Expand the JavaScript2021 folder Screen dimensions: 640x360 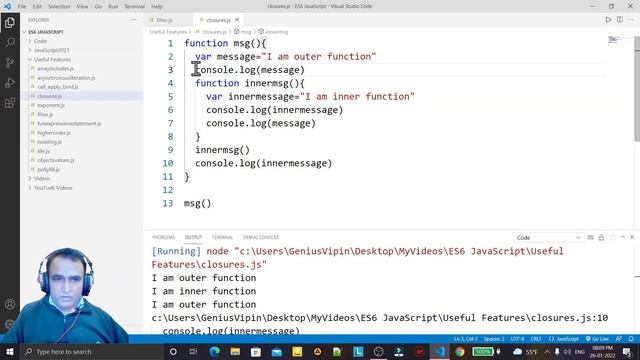pyautogui.click(x=51, y=50)
